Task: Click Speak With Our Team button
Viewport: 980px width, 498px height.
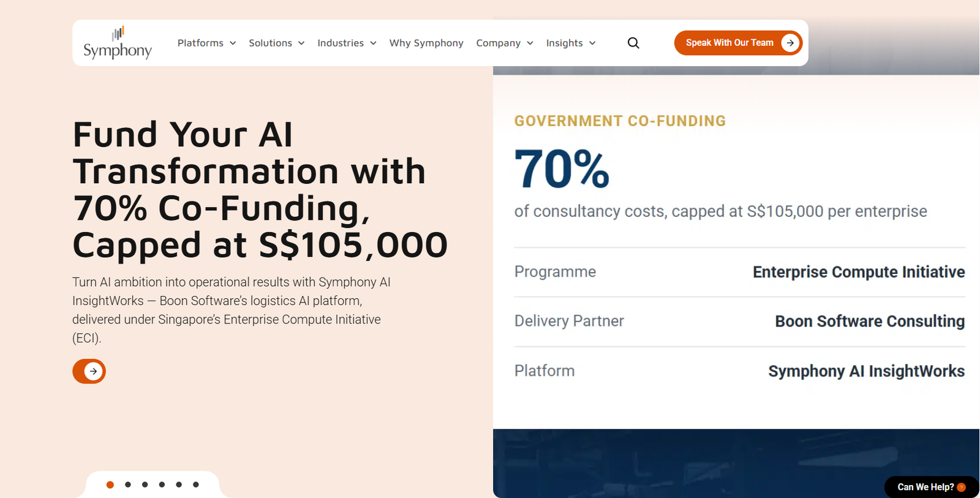Action: 738,43
